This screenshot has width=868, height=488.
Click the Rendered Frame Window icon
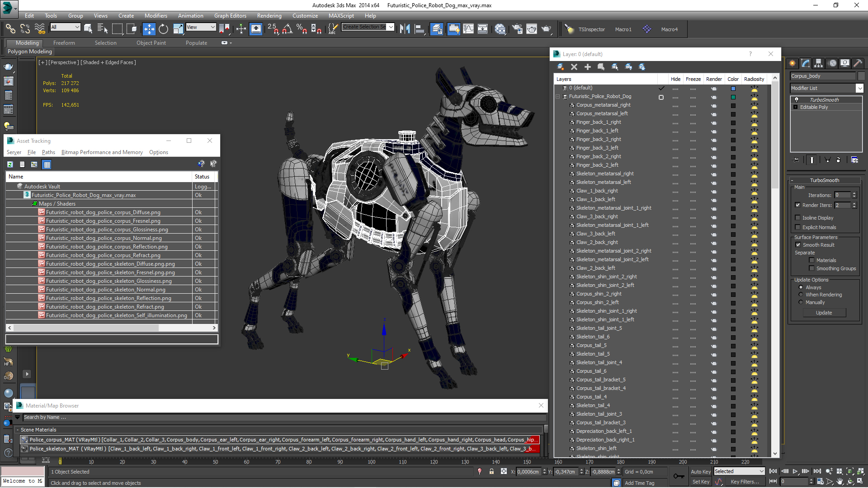pos(532,29)
